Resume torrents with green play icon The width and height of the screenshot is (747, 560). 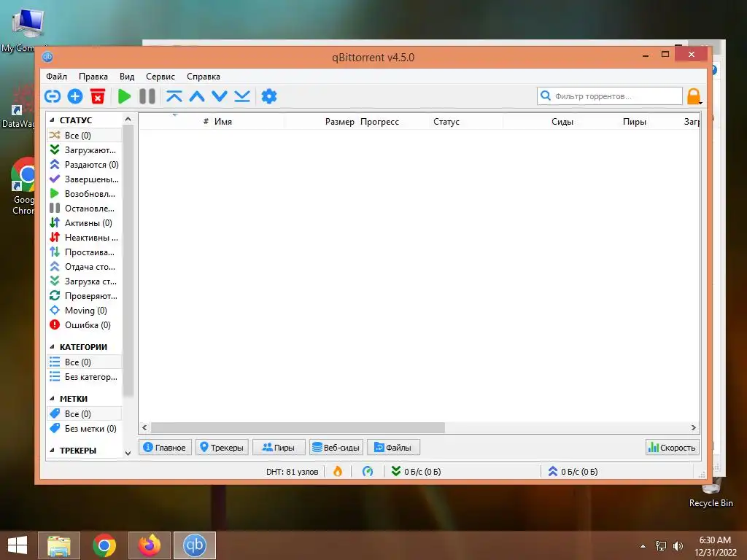pyautogui.click(x=124, y=96)
